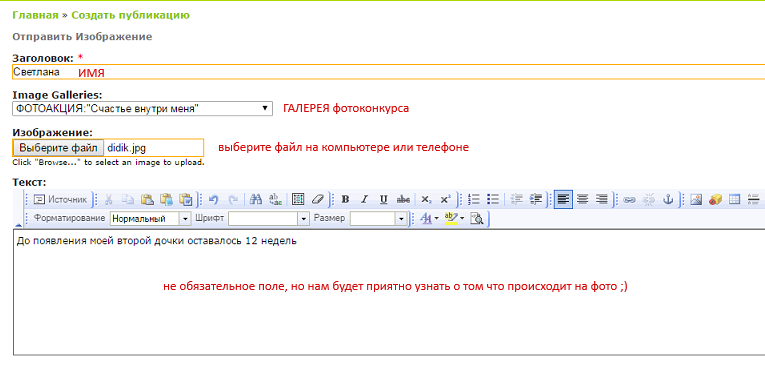Screen dimensions: 765x366
Task: Open the Image Galleries dropdown
Action: click(x=142, y=109)
